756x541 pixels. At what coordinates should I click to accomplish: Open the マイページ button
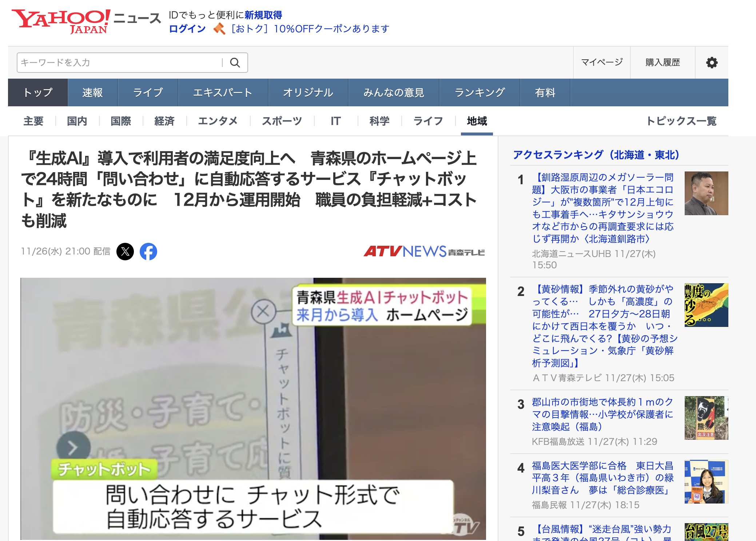[x=602, y=63]
